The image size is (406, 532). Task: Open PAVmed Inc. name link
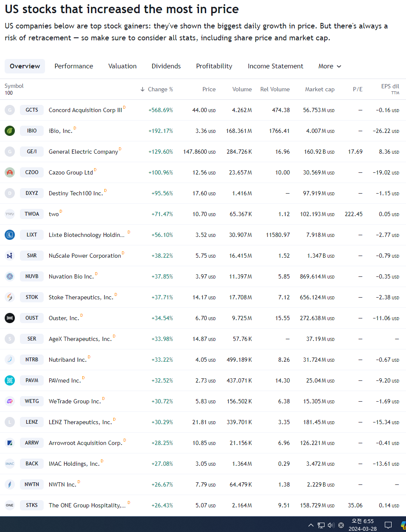(x=65, y=380)
